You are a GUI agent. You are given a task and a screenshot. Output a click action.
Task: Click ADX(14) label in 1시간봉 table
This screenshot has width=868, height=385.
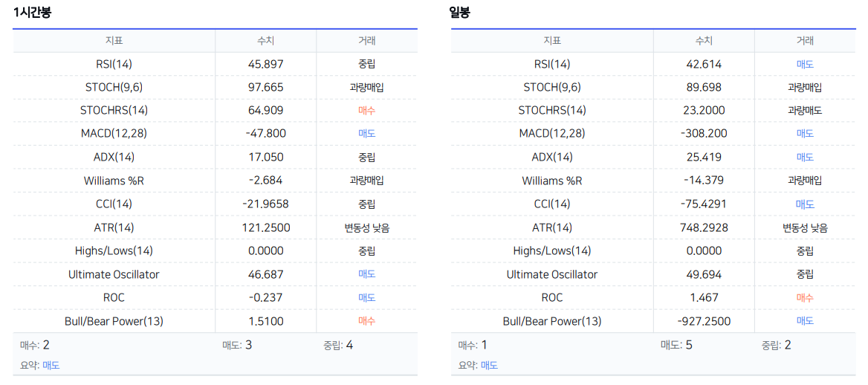[114, 158]
